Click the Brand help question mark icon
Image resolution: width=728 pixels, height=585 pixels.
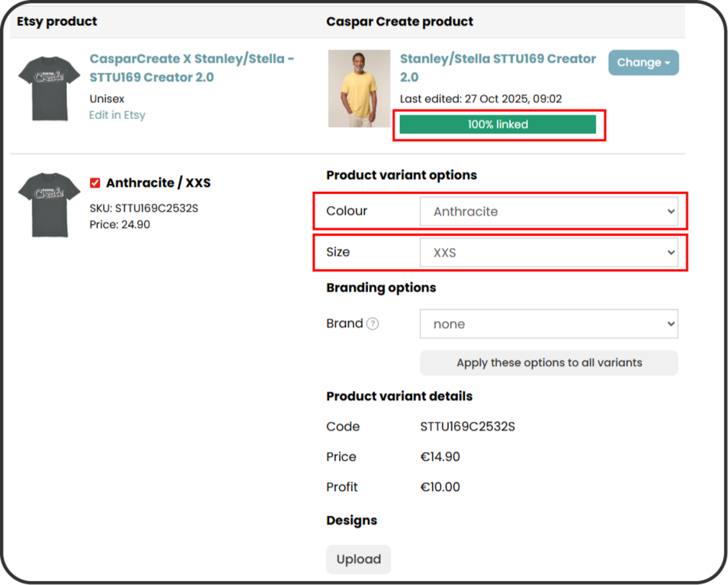(372, 324)
